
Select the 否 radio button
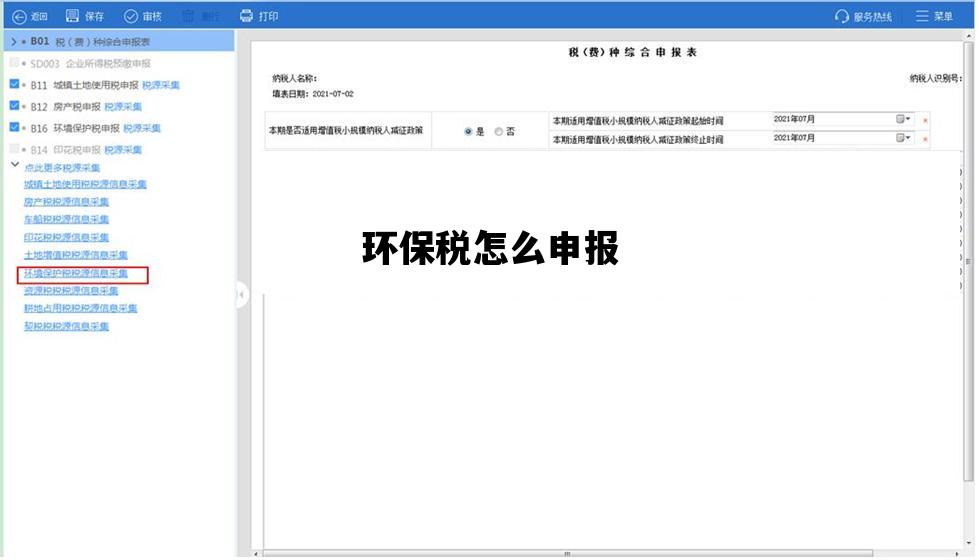(498, 132)
